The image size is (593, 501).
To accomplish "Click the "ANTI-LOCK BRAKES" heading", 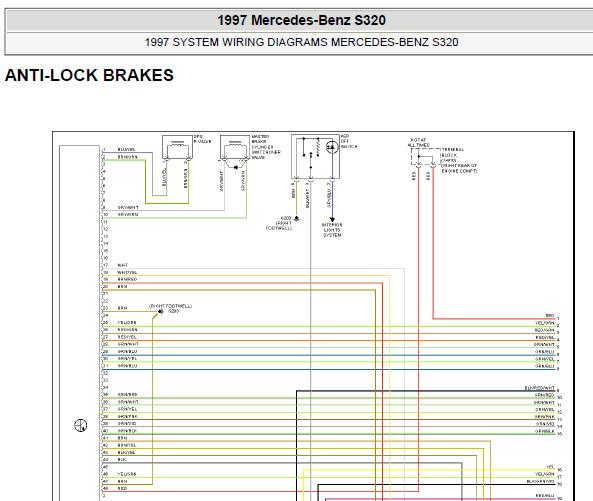I will (x=89, y=75).
